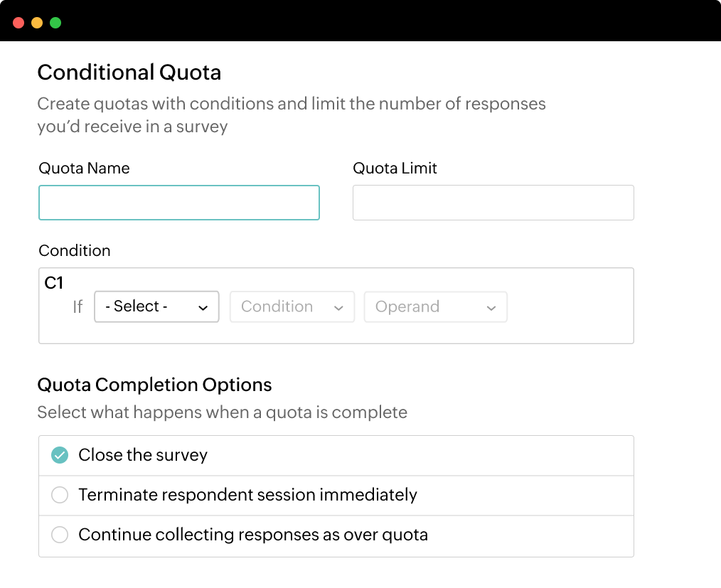721x588 pixels.
Task: Click the chevron arrow in Operand dropdown
Action: (x=491, y=308)
